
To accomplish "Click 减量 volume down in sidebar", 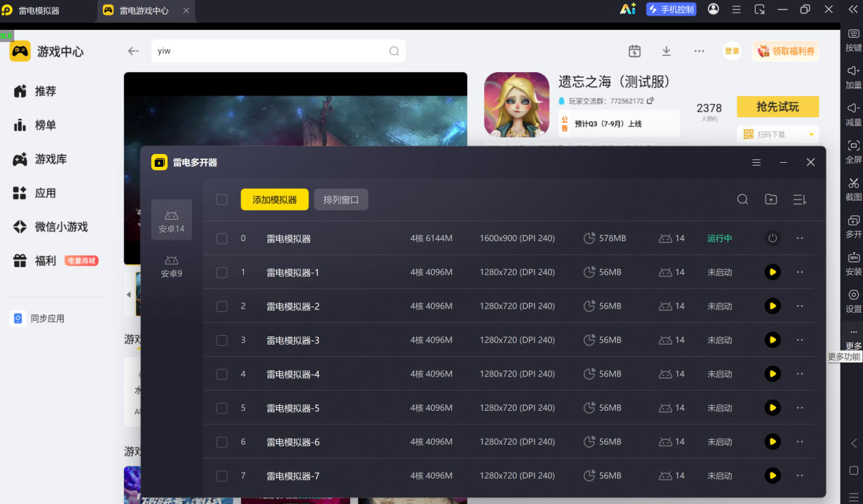I will point(853,114).
